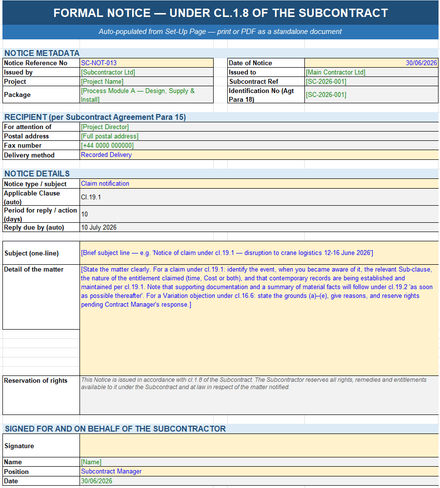Click the Reply due by (auto) label
Screen dimensions: 440x488
coord(41,227)
